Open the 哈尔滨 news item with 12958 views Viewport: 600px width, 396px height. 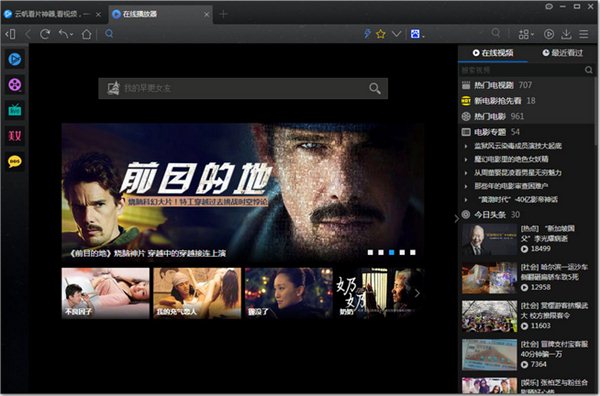tap(526, 277)
